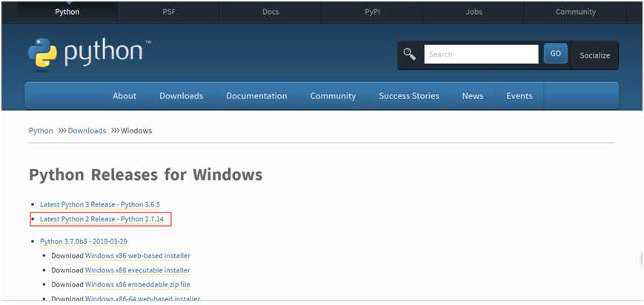This screenshot has width=644, height=305.
Task: Open the Socialize menu
Action: tap(594, 56)
